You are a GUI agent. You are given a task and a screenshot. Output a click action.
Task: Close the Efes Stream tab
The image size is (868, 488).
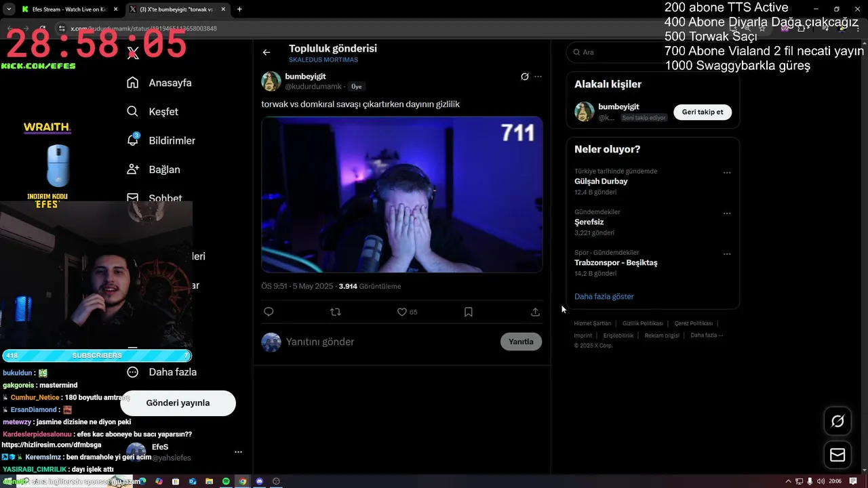point(115,9)
